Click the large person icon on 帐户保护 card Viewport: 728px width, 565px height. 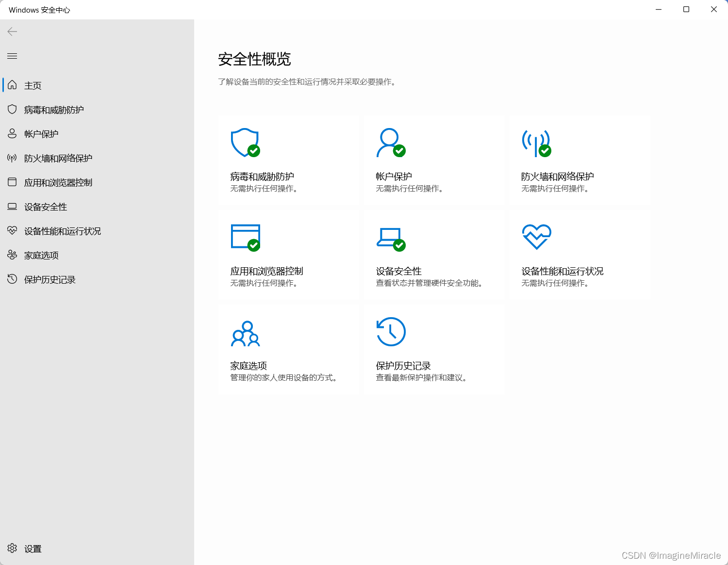(391, 143)
